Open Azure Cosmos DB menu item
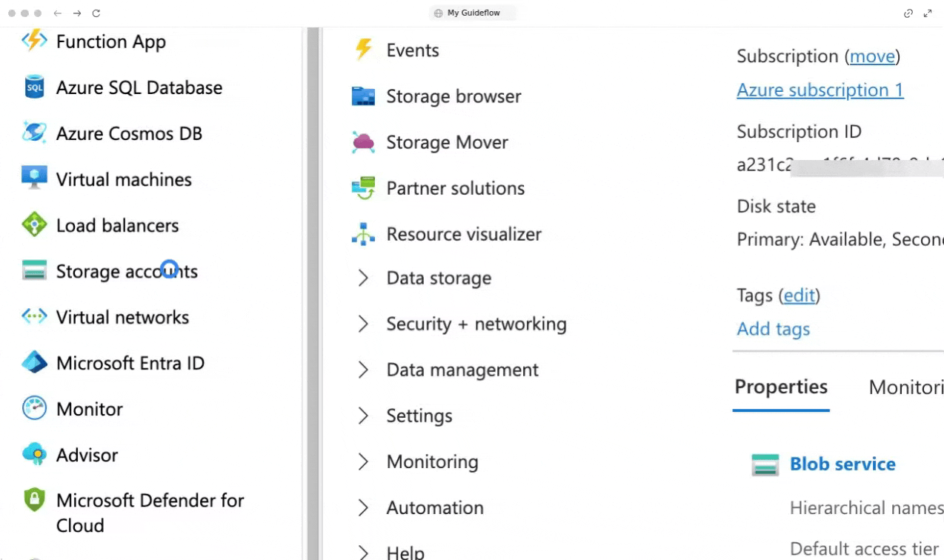The width and height of the screenshot is (944, 560). (129, 133)
